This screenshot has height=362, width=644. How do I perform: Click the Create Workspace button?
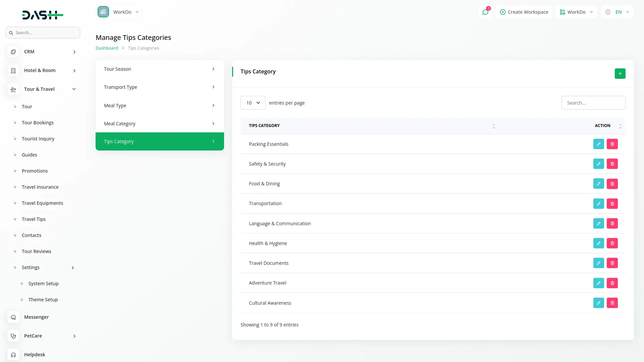(x=524, y=12)
